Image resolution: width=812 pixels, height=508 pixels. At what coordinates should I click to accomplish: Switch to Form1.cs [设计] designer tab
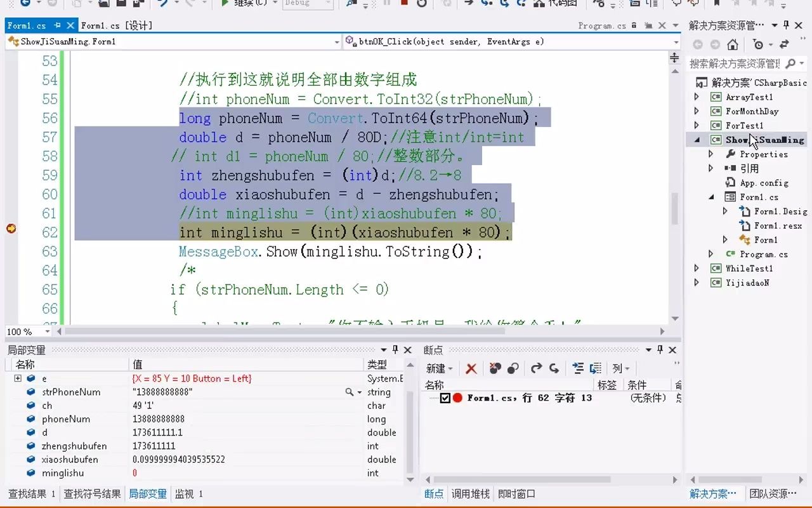click(116, 26)
